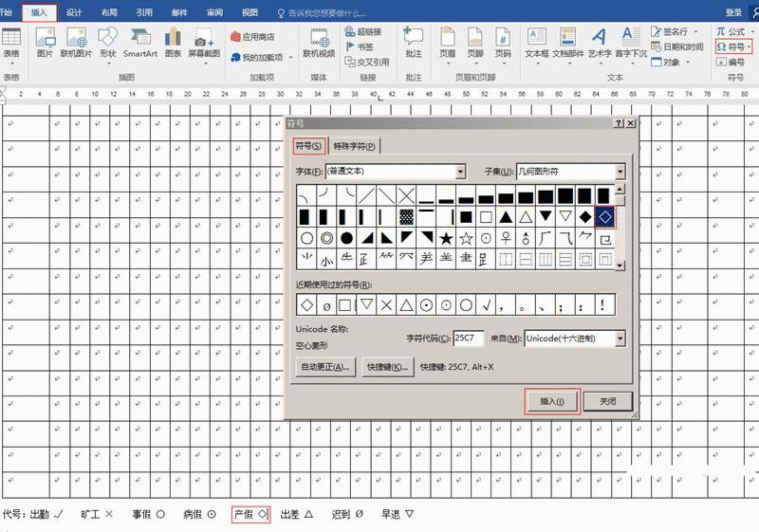This screenshot has height=532, width=759.
Task: Open the 子集 subset combo box
Action: (571, 172)
